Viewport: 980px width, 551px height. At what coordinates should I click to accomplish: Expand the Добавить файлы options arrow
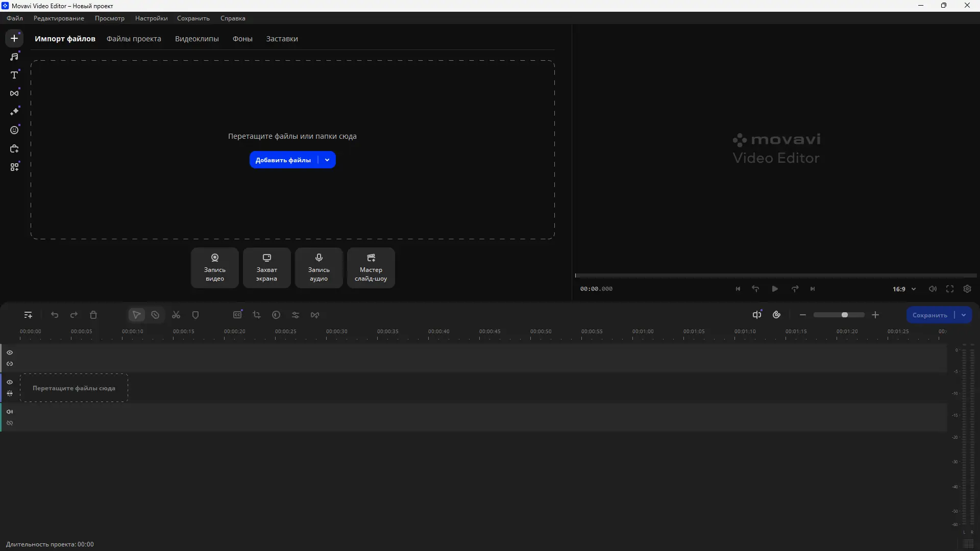pos(327,160)
